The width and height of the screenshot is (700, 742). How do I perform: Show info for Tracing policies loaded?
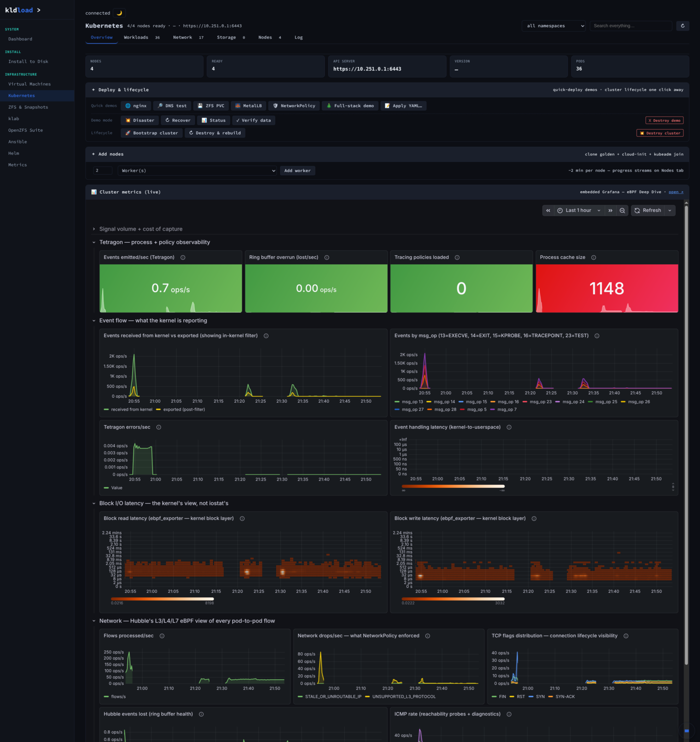(457, 257)
